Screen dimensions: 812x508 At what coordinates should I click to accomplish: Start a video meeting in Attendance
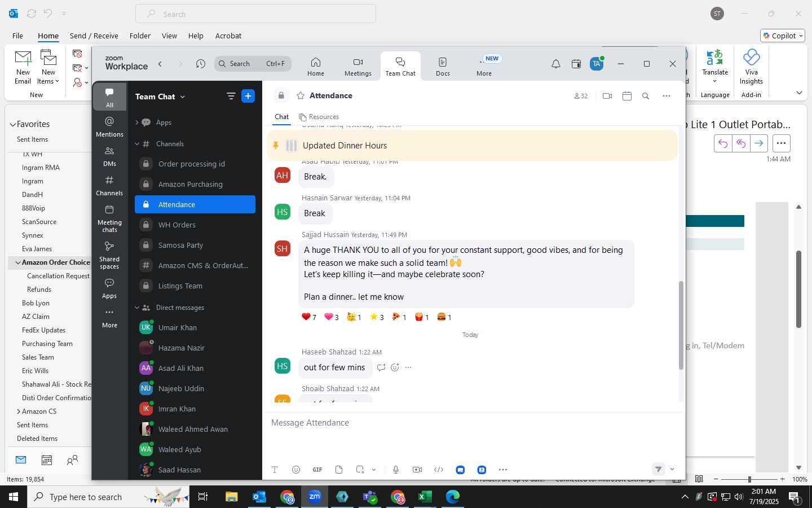point(607,96)
